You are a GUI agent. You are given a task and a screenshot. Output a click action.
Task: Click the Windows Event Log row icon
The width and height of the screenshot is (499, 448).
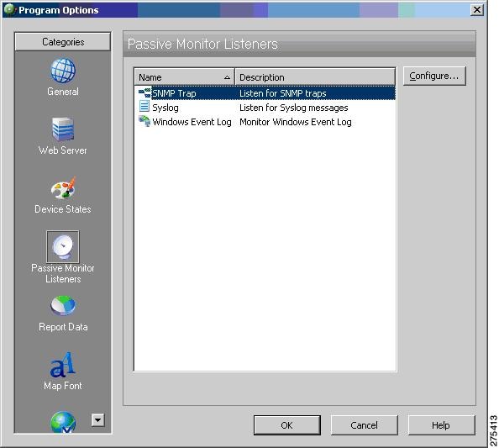144,121
